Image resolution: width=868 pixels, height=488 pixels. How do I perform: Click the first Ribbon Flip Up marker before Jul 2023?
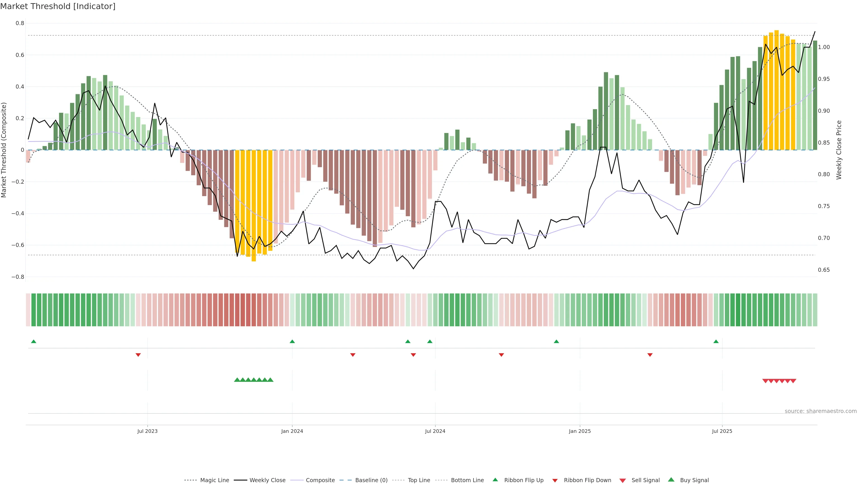[x=33, y=342]
